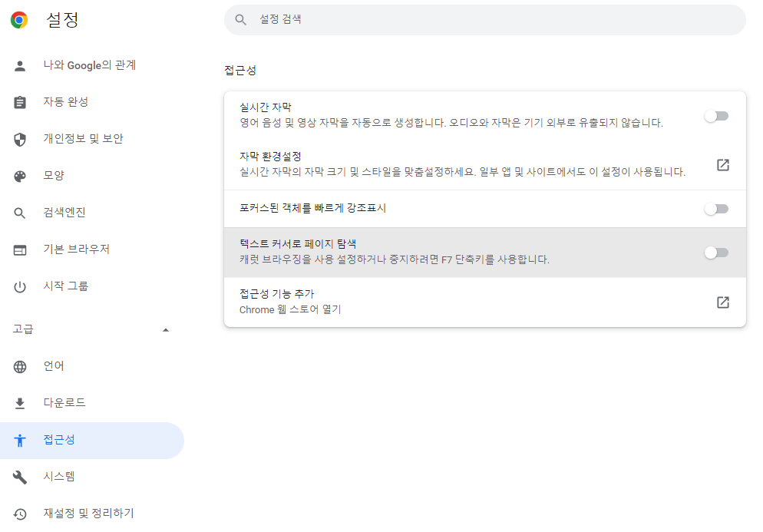Click the 자막 환경설정 row title
This screenshot has width=763, height=532.
[x=270, y=157]
